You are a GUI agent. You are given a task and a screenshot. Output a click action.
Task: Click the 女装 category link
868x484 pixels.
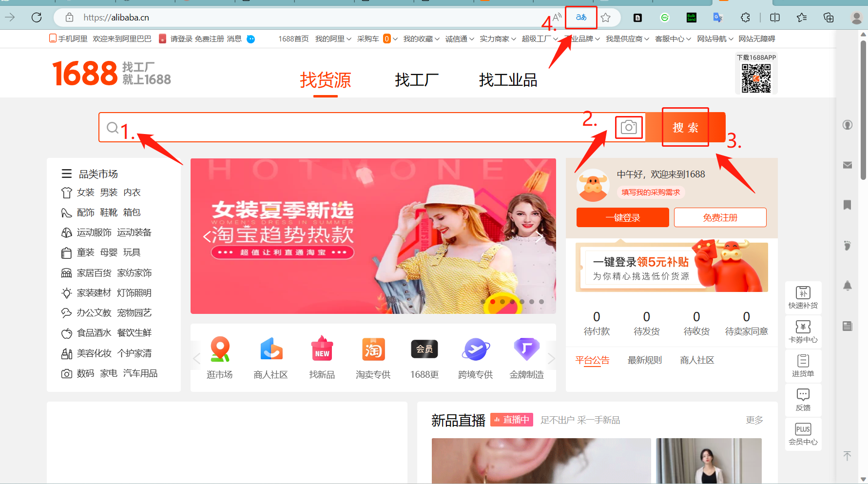86,193
